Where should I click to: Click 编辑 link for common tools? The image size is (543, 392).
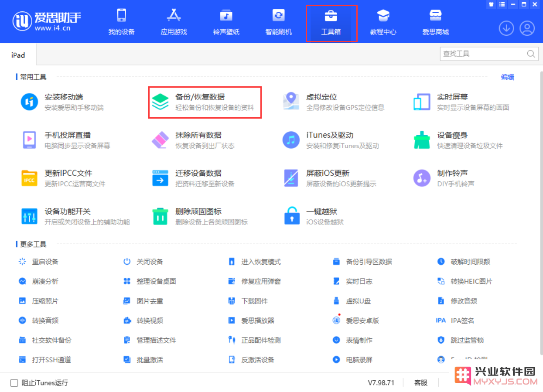(x=508, y=77)
